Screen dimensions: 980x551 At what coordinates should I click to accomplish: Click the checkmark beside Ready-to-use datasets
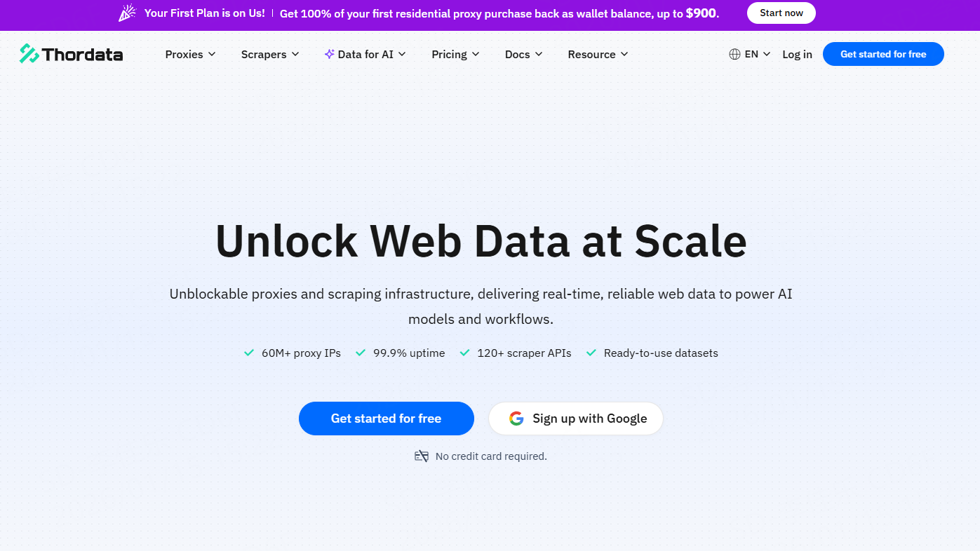pos(591,353)
